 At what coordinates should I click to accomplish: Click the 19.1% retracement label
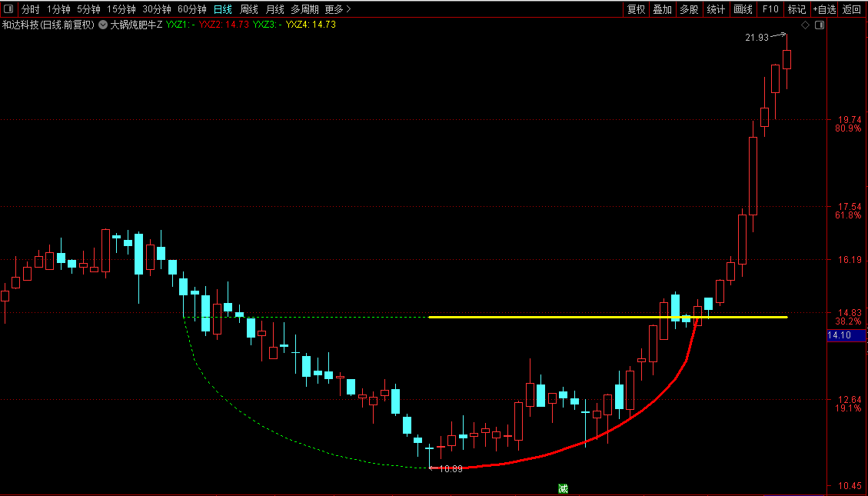(x=849, y=408)
